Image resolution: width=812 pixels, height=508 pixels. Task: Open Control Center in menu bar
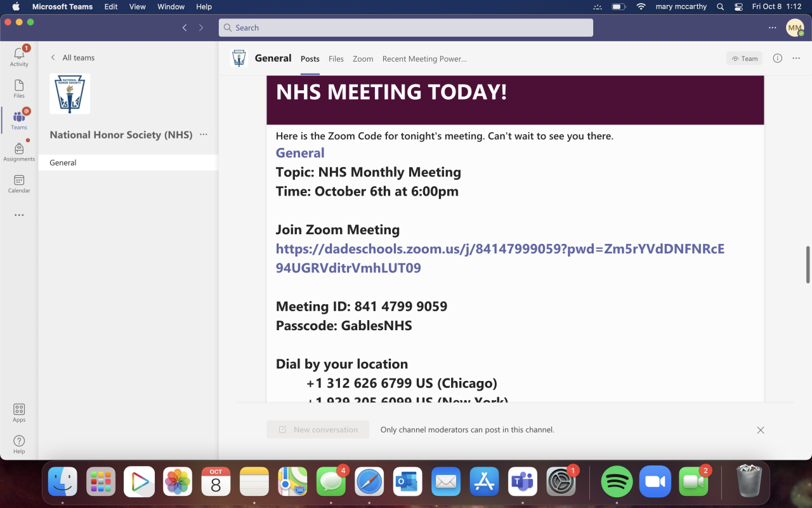pos(738,7)
